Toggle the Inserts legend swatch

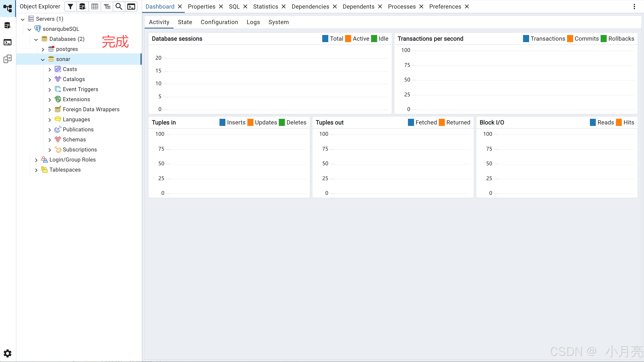click(222, 122)
